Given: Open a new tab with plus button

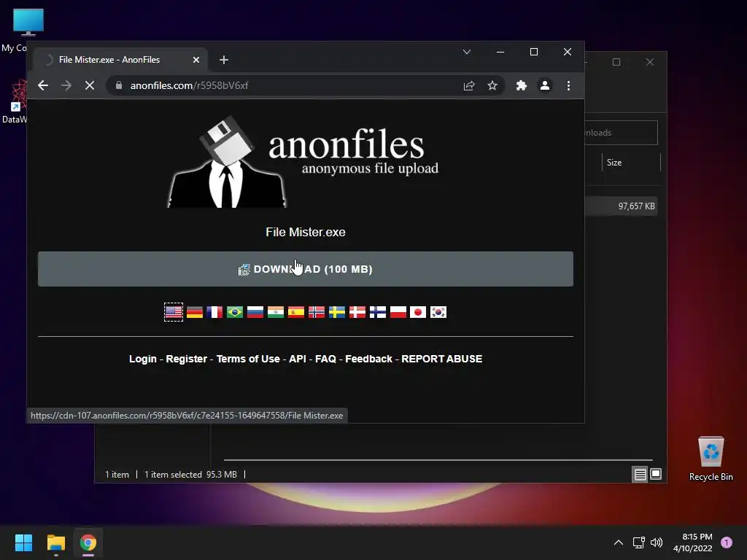Looking at the screenshot, I should coord(224,60).
